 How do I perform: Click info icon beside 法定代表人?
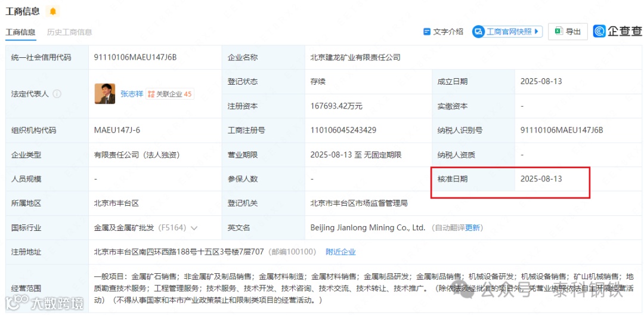[x=57, y=94]
